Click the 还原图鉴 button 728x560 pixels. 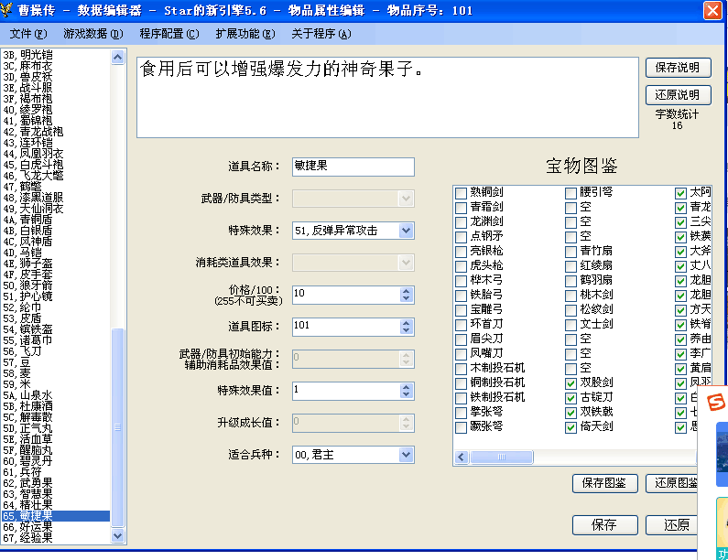click(x=672, y=483)
